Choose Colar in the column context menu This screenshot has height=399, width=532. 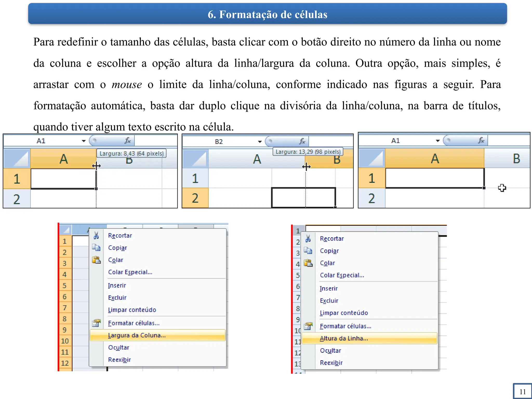point(115,260)
